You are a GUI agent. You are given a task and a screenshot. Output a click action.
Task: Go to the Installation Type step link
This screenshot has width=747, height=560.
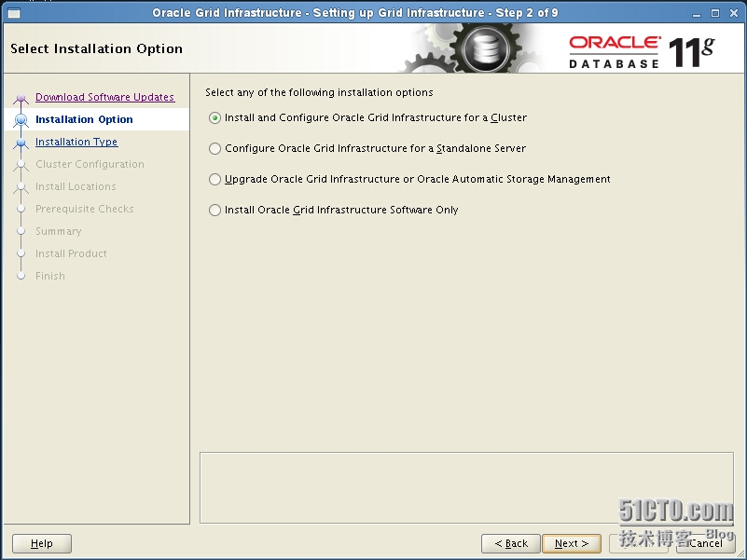(76, 142)
